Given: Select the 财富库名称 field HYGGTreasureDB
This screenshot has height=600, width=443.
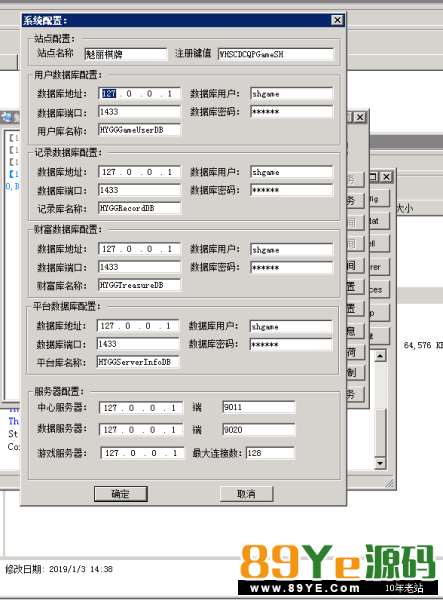Looking at the screenshot, I should pyautogui.click(x=139, y=285).
